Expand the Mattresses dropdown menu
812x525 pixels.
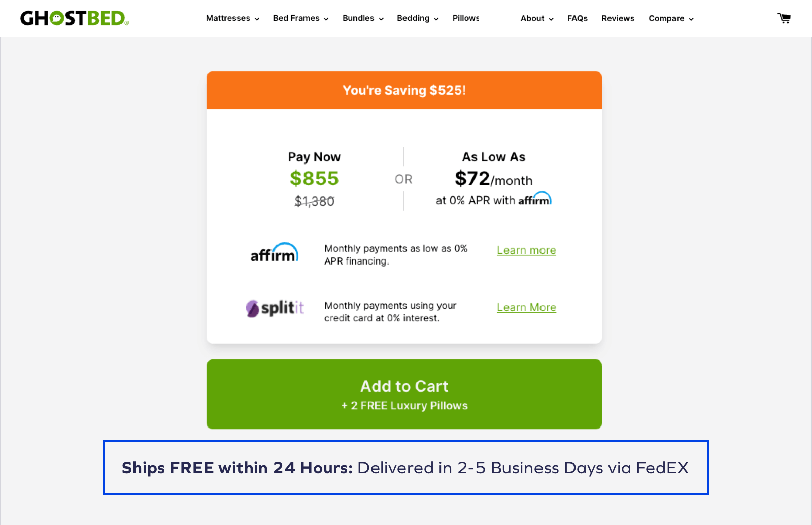(x=232, y=18)
